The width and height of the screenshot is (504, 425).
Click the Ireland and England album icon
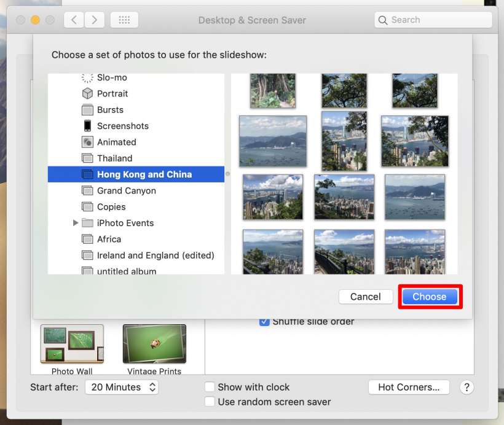point(87,255)
